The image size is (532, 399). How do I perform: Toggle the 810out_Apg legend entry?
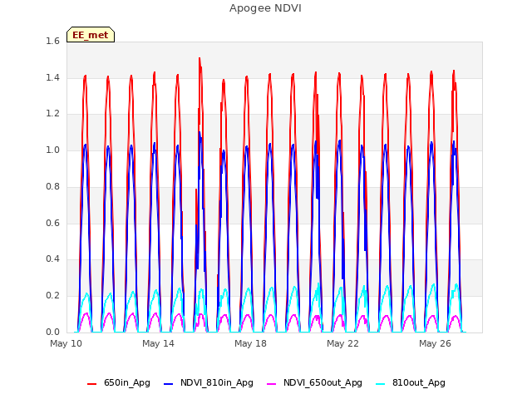click(x=411, y=383)
